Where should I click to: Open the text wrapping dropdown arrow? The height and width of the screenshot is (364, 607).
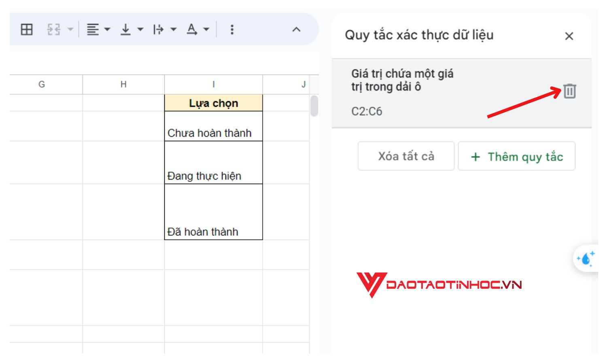click(173, 29)
